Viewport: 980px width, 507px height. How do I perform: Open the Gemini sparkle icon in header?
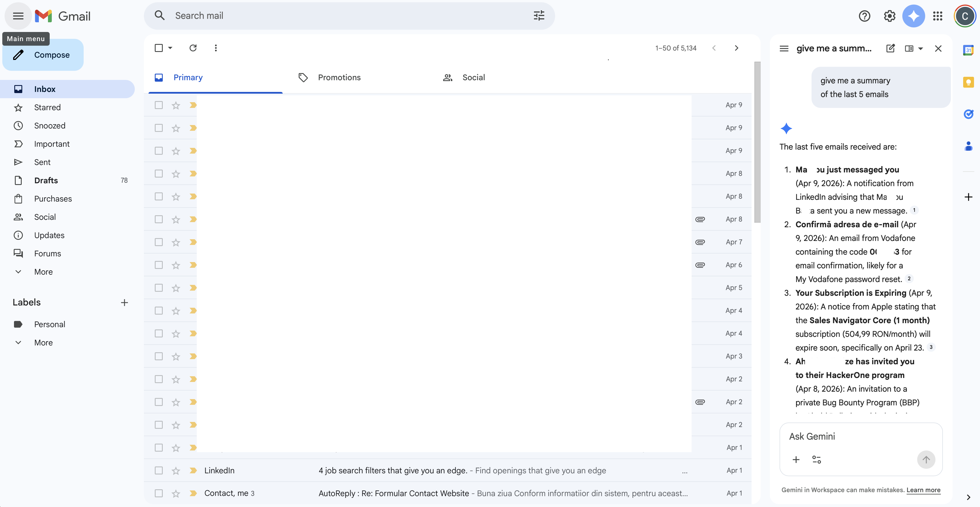coord(913,16)
